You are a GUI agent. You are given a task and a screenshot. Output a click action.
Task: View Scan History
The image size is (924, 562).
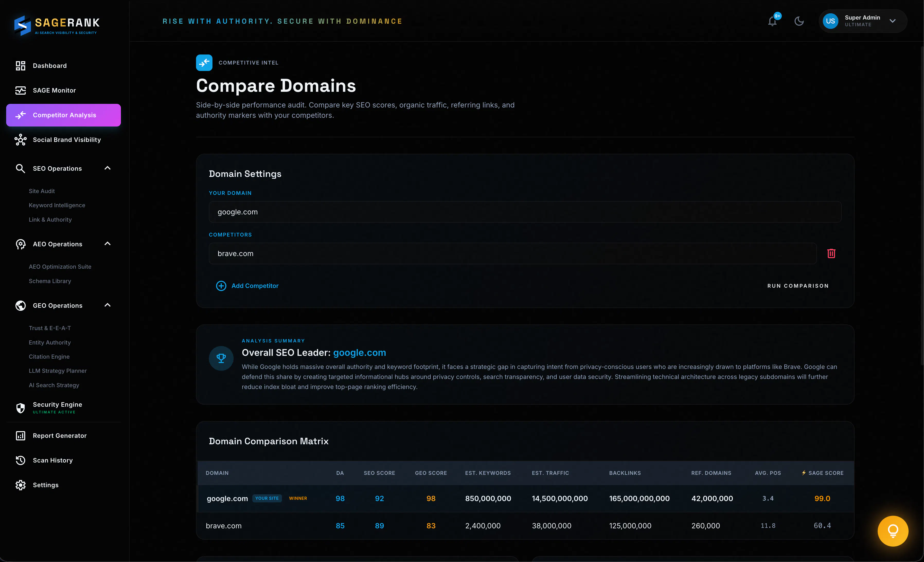(x=63, y=460)
